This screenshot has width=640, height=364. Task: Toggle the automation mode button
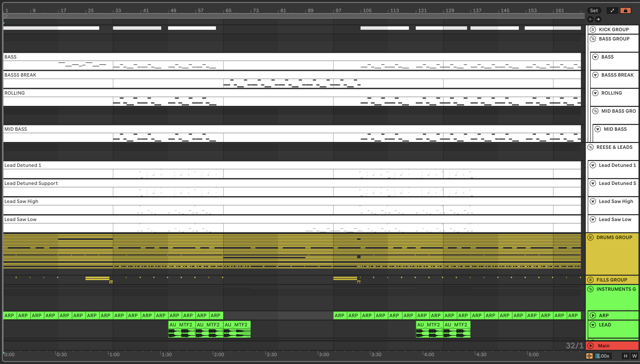pos(612,10)
